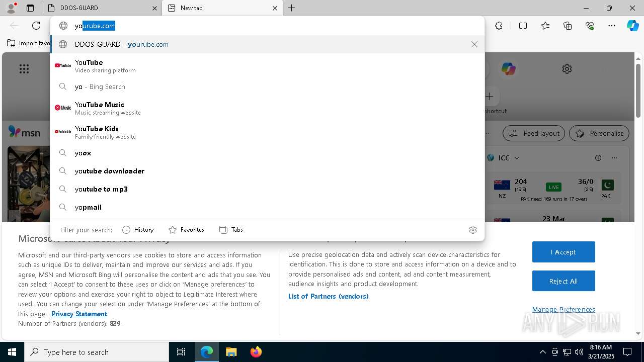The image size is (644, 362).
Task: Open the Privacy Statement link
Action: [79, 314]
